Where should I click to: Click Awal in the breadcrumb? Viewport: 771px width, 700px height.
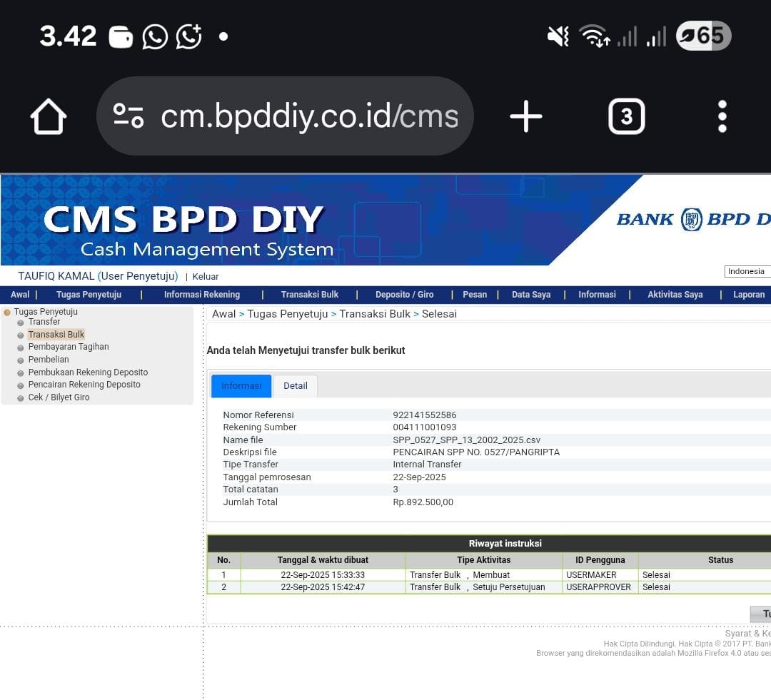223,314
